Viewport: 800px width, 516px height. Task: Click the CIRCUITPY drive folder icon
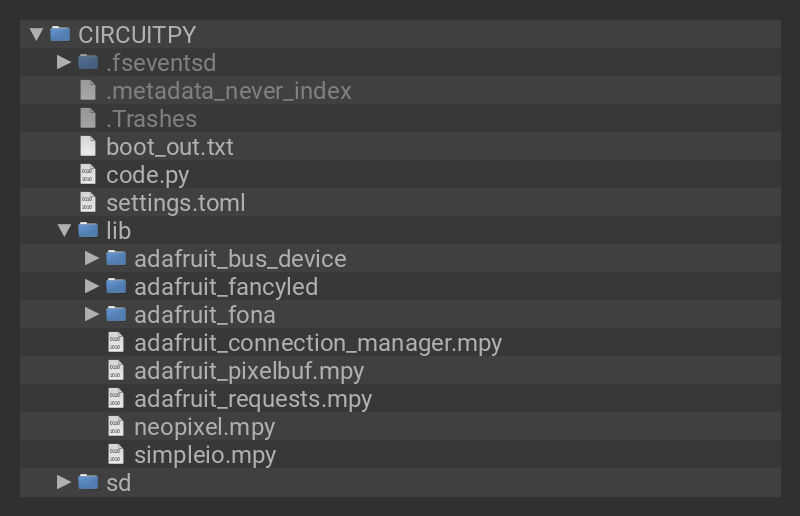click(x=60, y=34)
